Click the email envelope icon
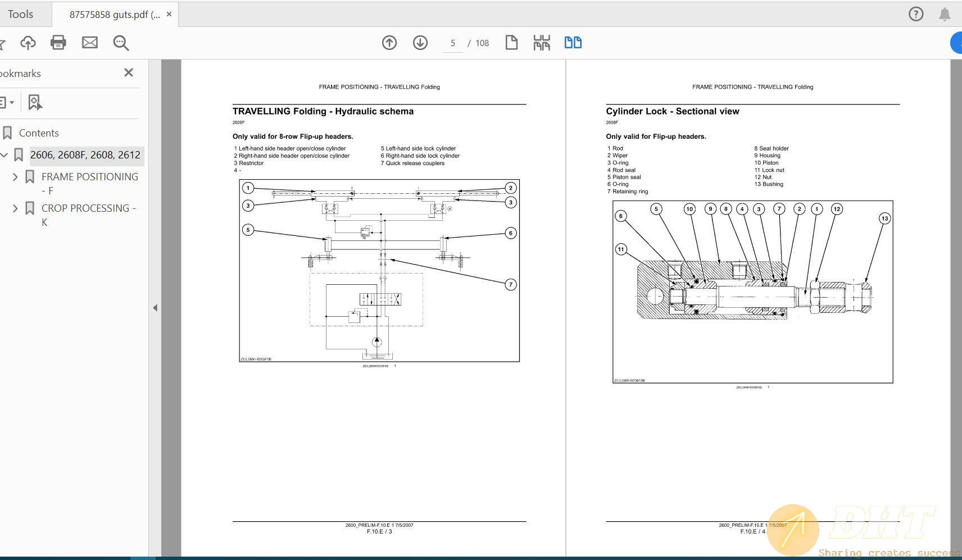Image resolution: width=962 pixels, height=560 pixels. pos(90,43)
